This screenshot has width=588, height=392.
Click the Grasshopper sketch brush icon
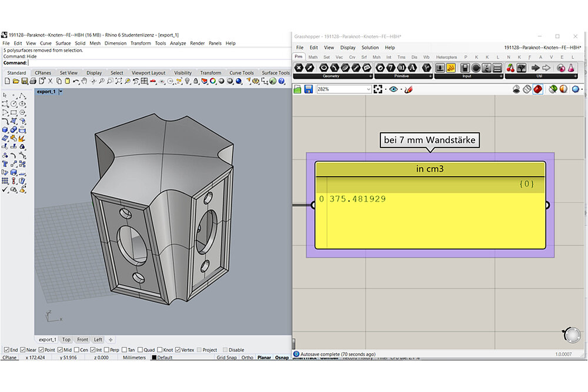click(x=408, y=89)
